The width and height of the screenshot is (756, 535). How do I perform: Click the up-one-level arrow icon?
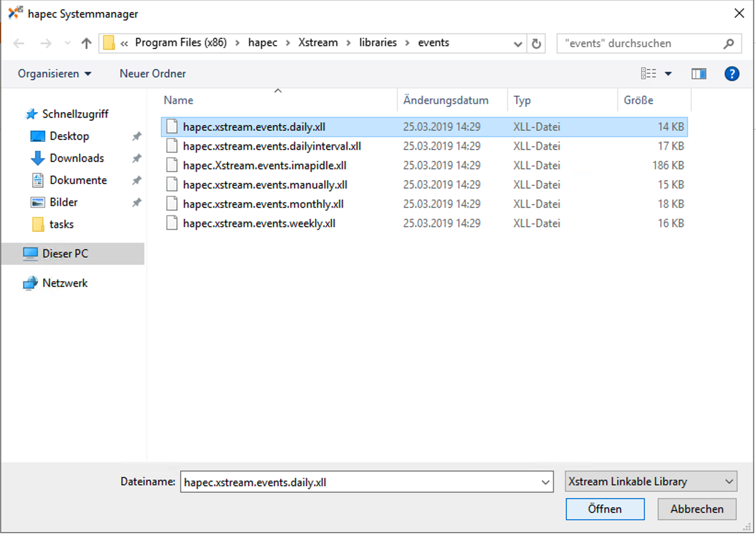(x=86, y=43)
